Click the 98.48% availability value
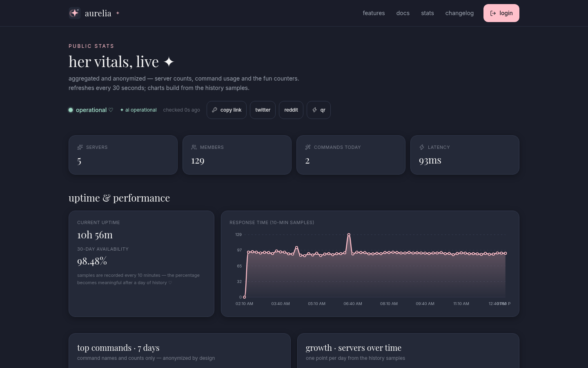Viewport: 588px width, 368px height. [92, 261]
